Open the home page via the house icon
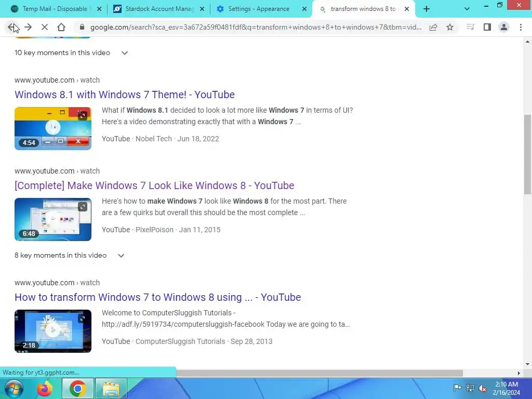Screen dimensions: 532x399 [61, 27]
